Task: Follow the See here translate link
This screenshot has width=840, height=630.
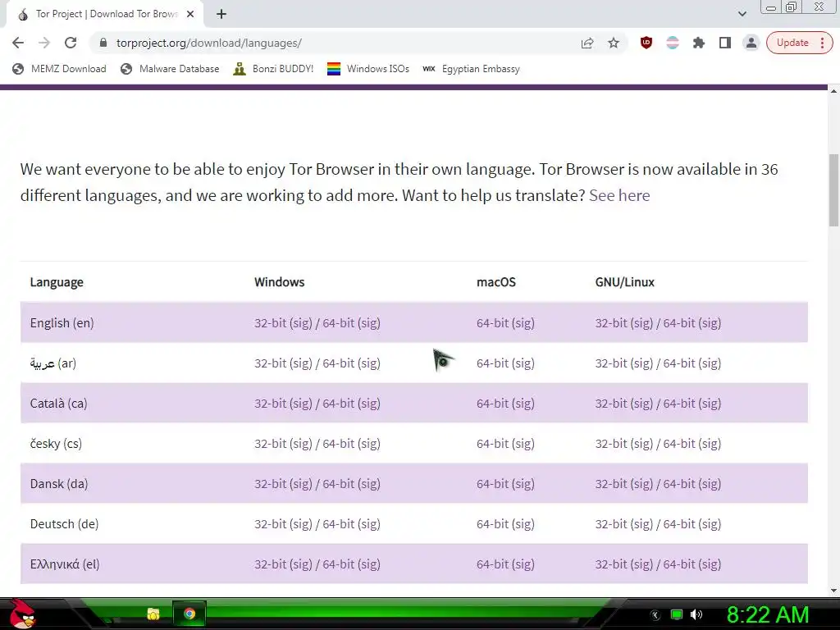Action: 619,195
